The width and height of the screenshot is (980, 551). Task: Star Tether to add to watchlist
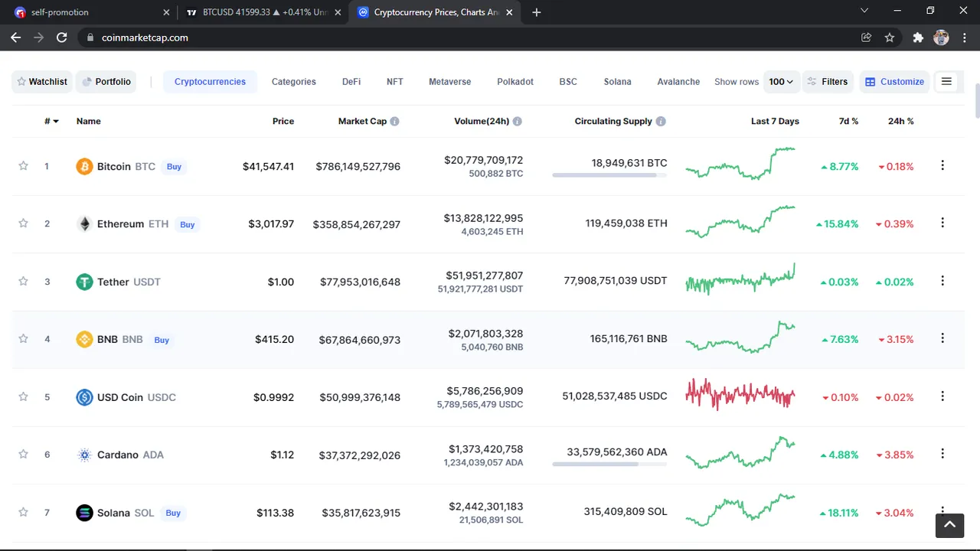point(23,282)
